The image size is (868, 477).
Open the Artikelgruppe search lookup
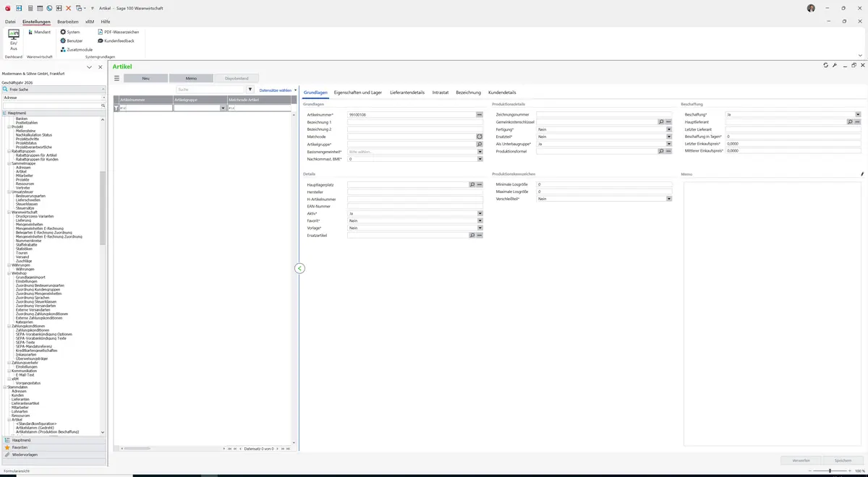(479, 144)
